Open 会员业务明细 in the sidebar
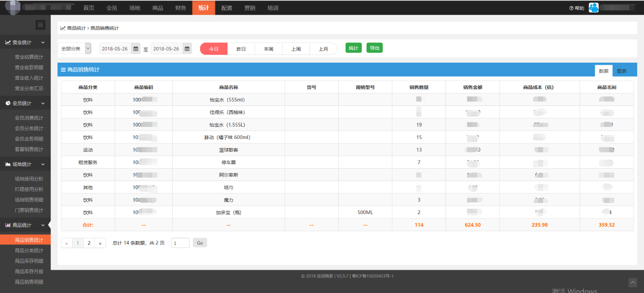Screen dimensions: 644x293 point(29,139)
